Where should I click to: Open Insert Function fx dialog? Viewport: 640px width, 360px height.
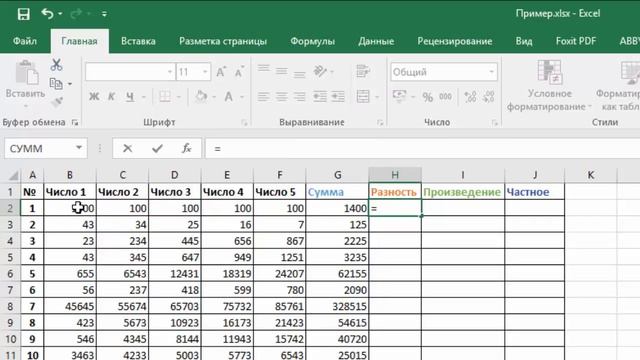[187, 149]
